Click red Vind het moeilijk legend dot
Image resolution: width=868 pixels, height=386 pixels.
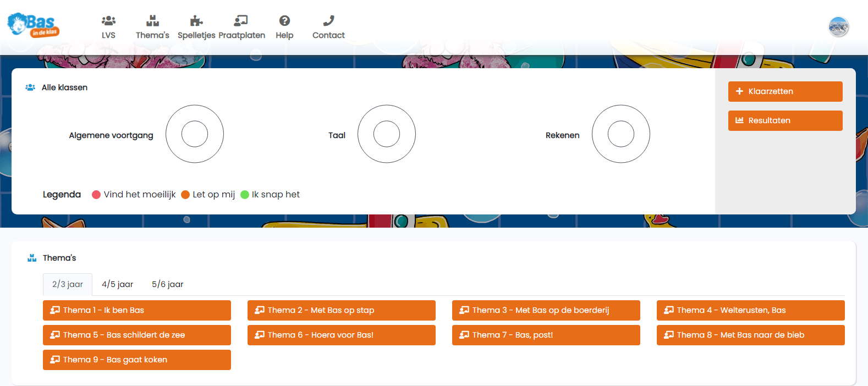(x=96, y=195)
